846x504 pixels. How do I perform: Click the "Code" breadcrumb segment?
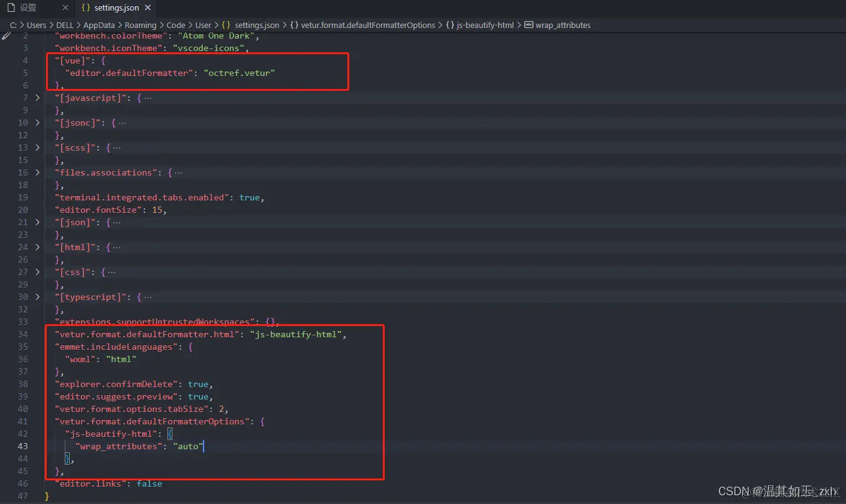[x=176, y=25]
